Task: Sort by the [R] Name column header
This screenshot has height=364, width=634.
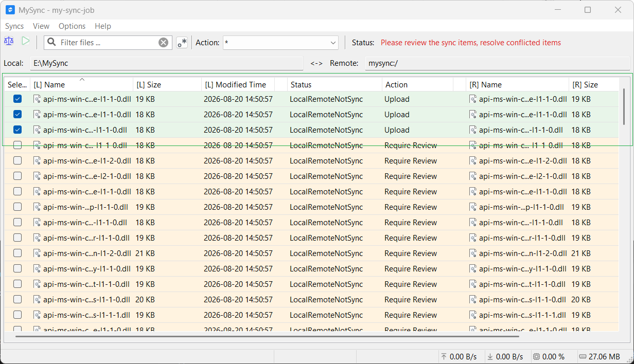Action: point(517,85)
